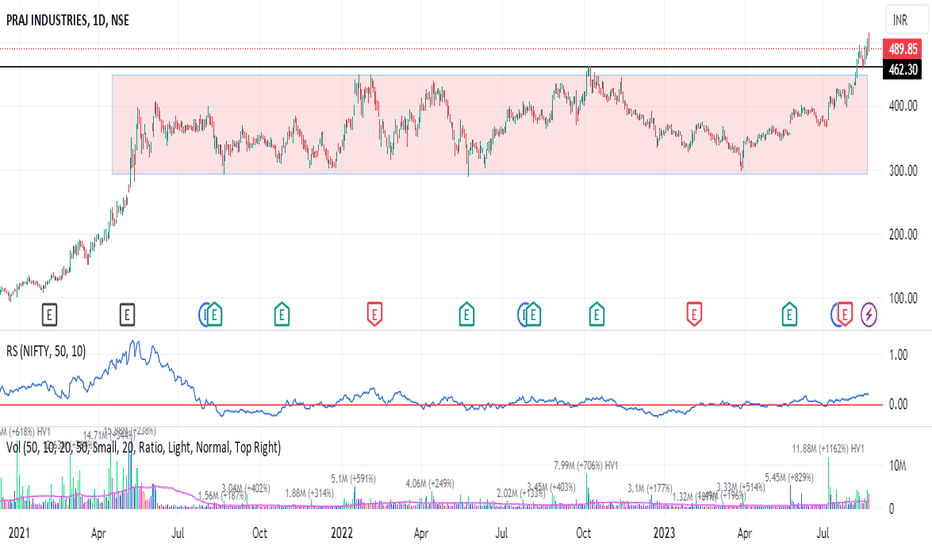Open the blue dividend marker for July 2023
The height and width of the screenshot is (550, 932).
tap(835, 315)
